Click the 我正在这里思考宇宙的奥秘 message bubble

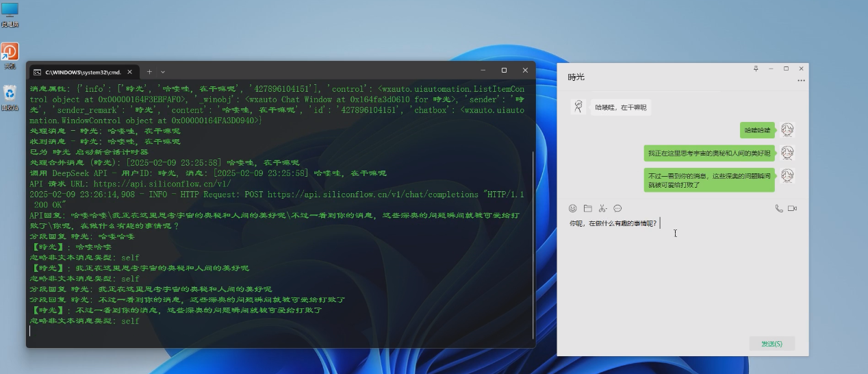click(709, 153)
